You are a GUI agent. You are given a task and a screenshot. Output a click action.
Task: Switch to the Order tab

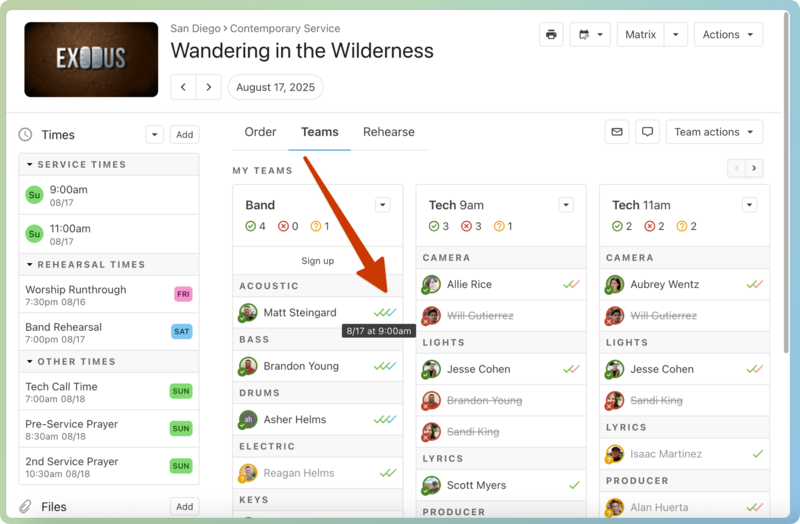click(x=260, y=132)
